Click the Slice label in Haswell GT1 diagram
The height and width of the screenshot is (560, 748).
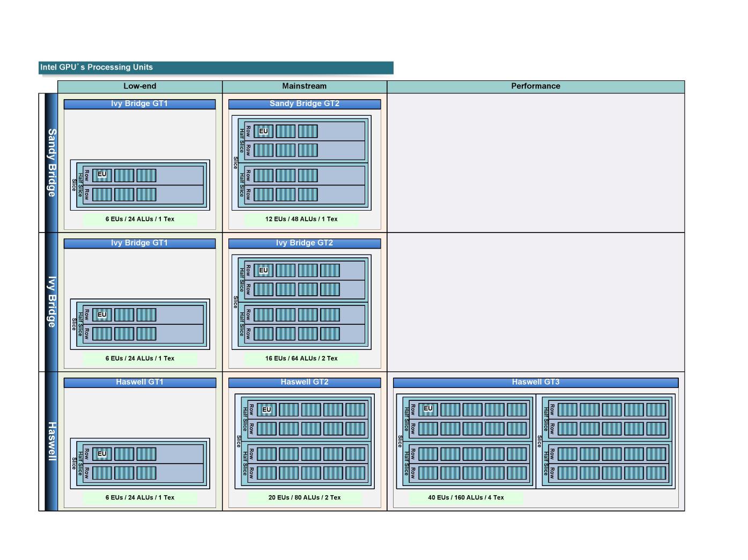coord(74,464)
